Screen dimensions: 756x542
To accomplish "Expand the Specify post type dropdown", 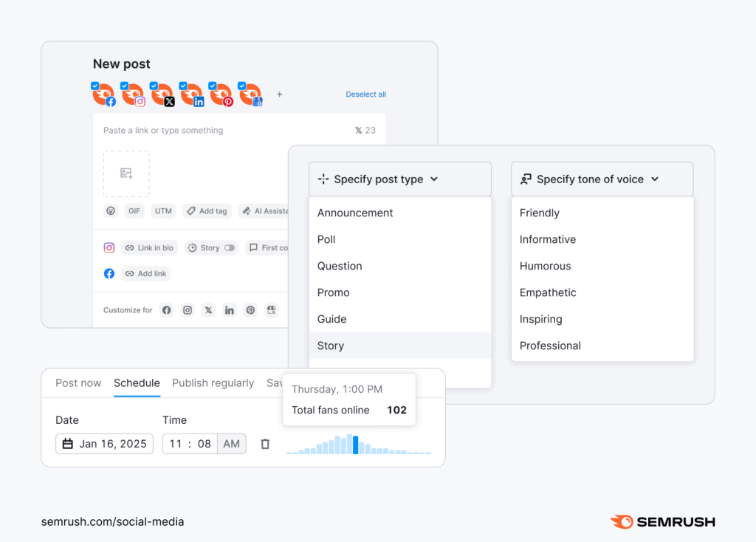I will (x=399, y=179).
